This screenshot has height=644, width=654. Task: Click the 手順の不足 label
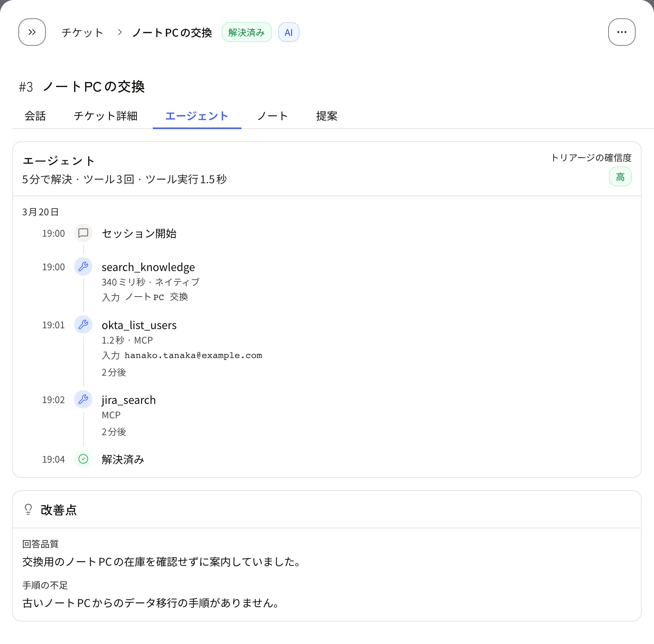point(45,585)
